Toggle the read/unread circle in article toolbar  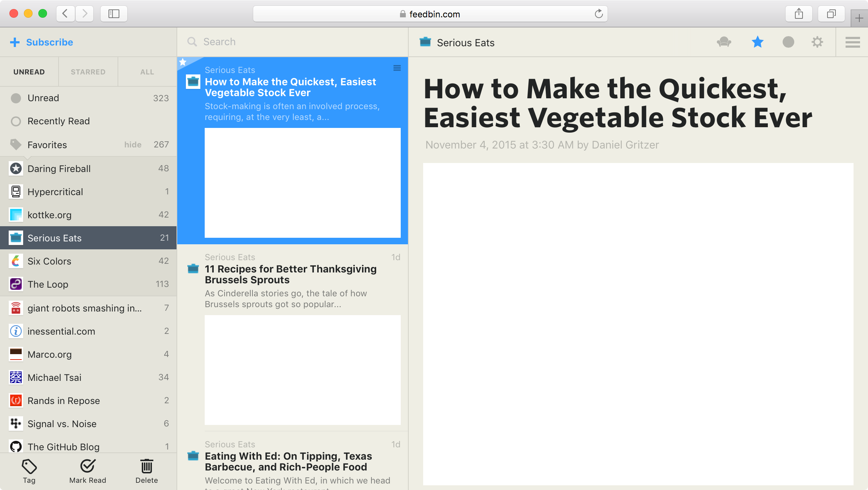coord(788,42)
